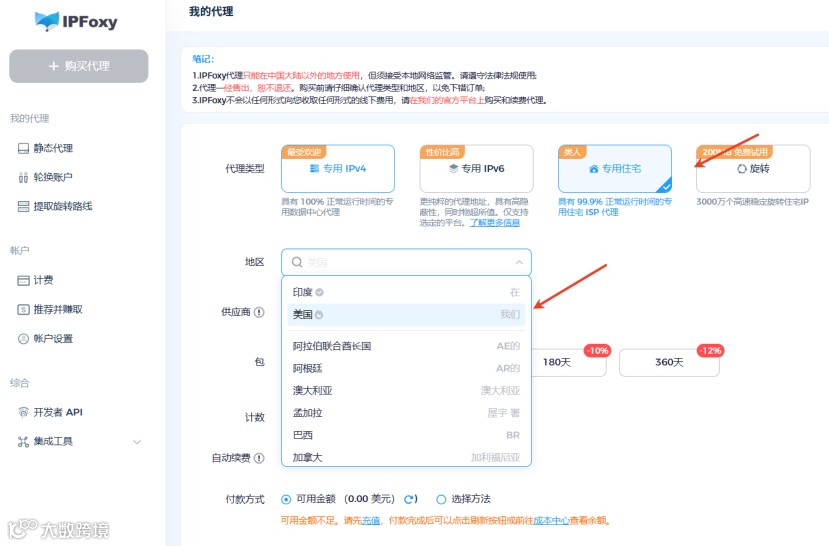Refresh the available balance
Image resolution: width=829 pixels, height=546 pixels.
(409, 499)
